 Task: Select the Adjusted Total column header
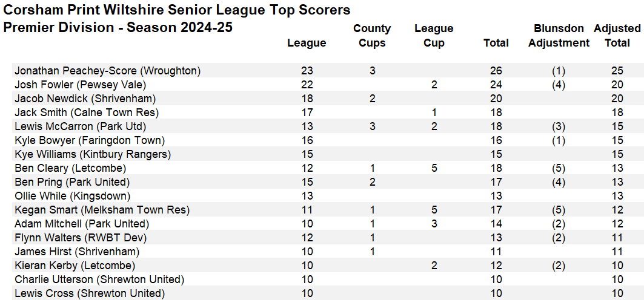(x=617, y=36)
